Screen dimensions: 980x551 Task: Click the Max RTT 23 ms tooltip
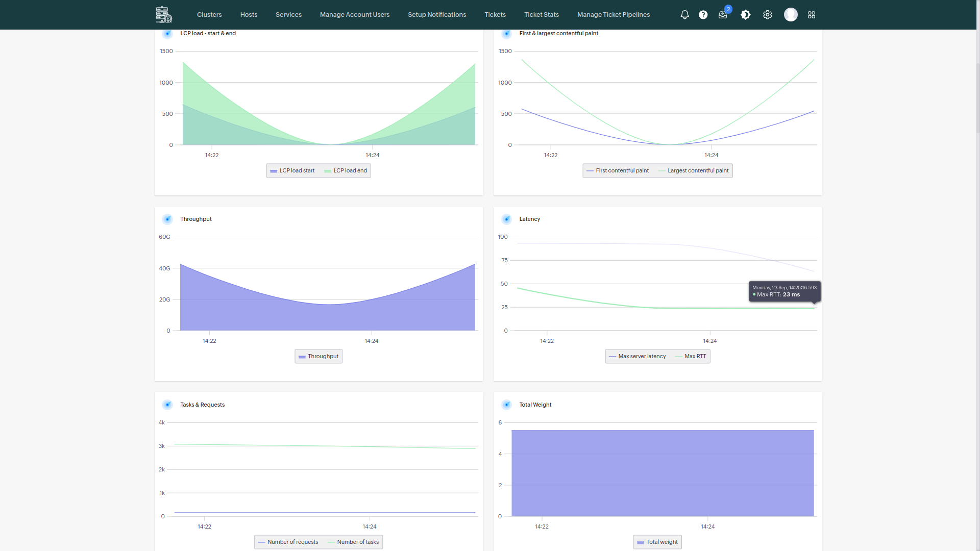(x=785, y=291)
